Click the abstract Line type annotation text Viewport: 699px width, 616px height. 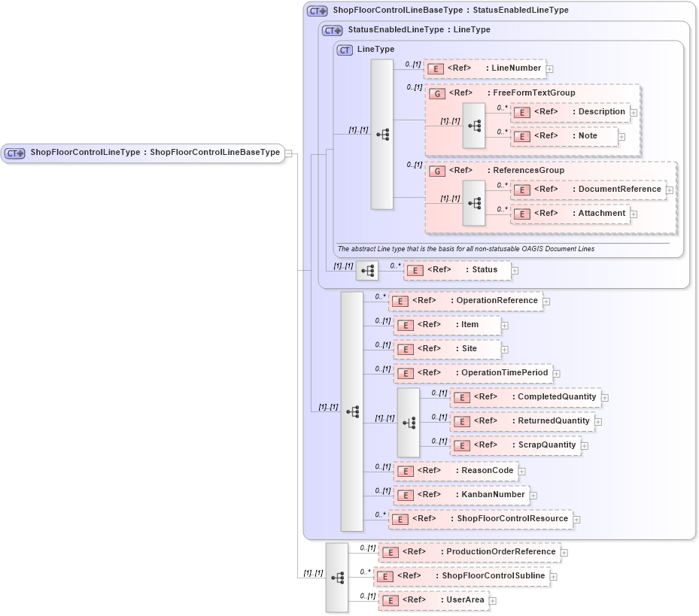click(465, 248)
